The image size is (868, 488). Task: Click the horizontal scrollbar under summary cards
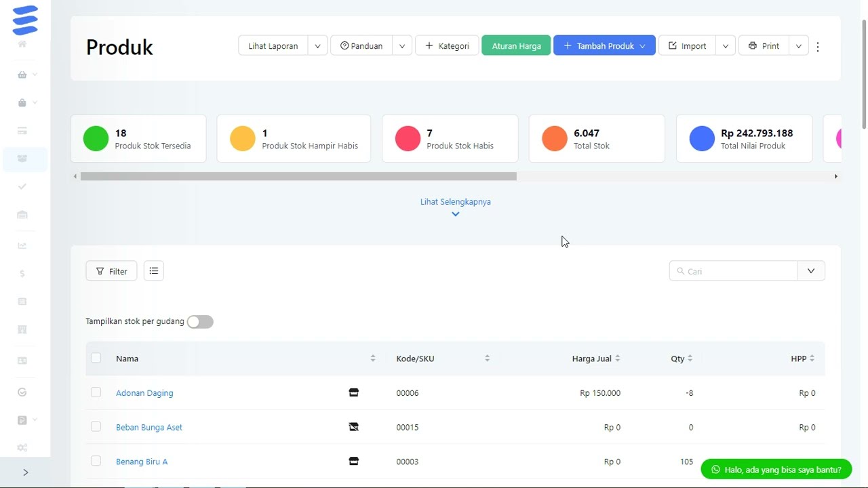(298, 176)
